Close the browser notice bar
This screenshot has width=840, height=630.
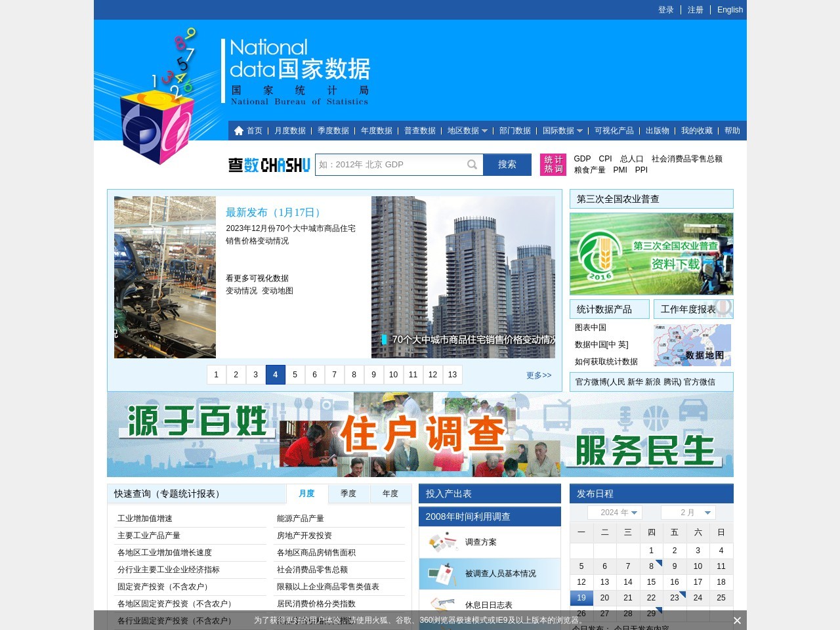click(737, 620)
